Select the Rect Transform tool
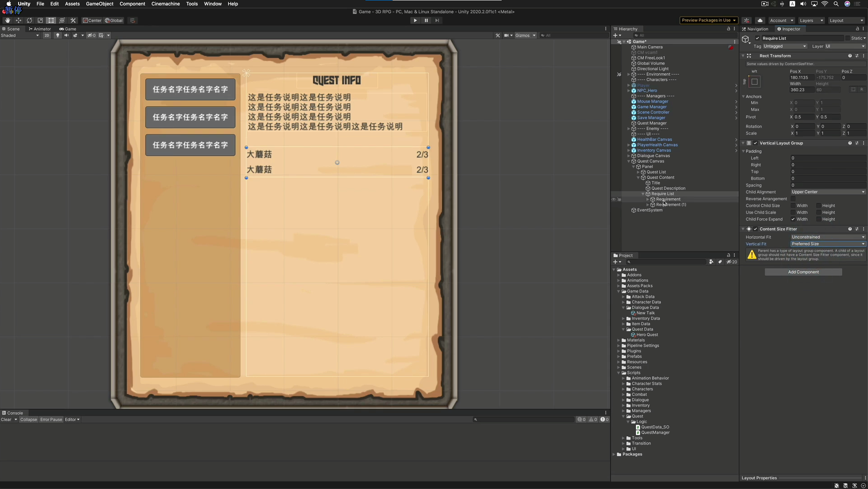Viewport: 868px width, 489px height. tap(51, 20)
